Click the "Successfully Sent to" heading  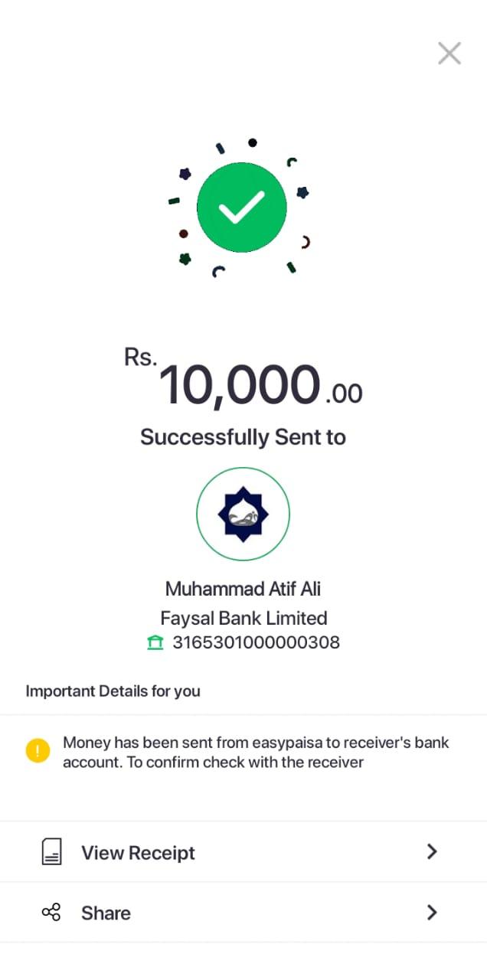[243, 437]
